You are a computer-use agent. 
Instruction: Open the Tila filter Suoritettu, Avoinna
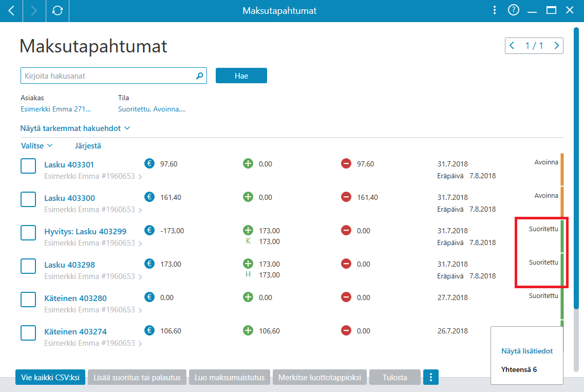coord(152,109)
